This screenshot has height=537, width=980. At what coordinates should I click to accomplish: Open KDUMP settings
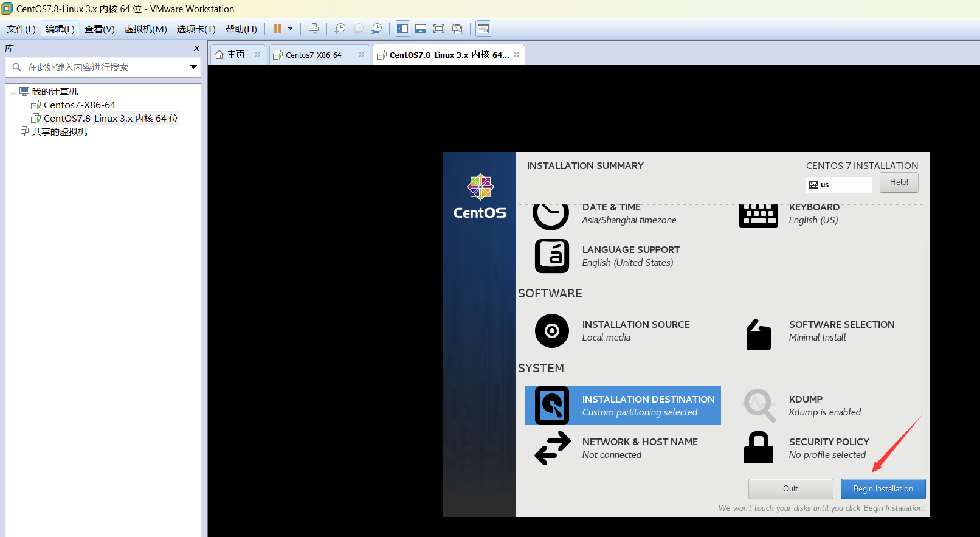[x=825, y=406]
